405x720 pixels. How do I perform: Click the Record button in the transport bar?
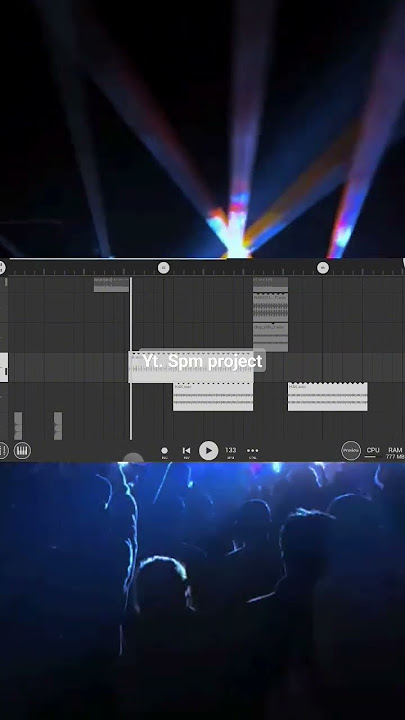pyautogui.click(x=164, y=452)
